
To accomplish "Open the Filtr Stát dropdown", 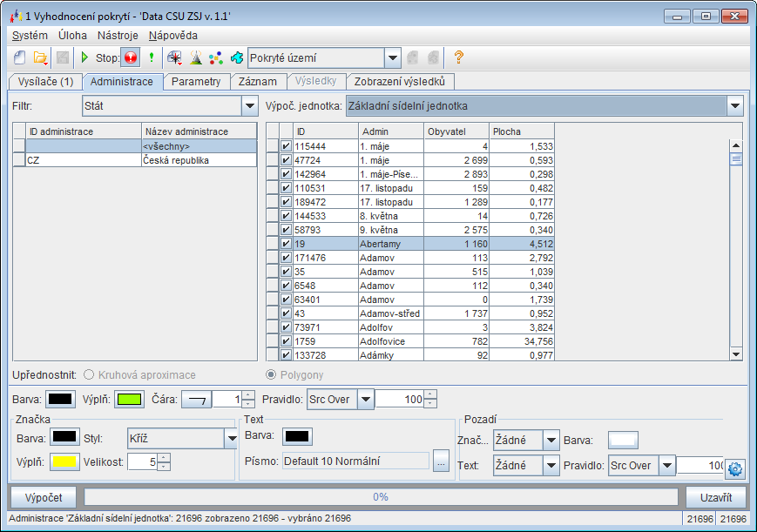I will 248,106.
